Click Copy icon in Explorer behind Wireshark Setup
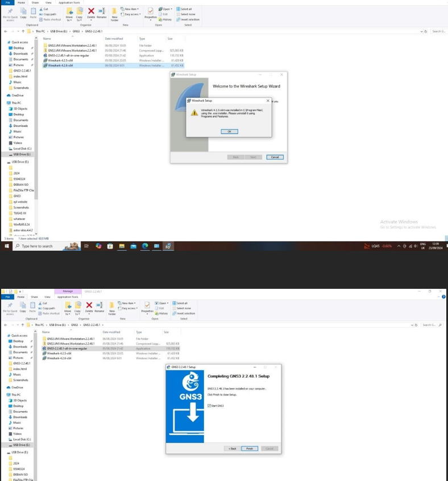448x481 pixels. [x=23, y=13]
